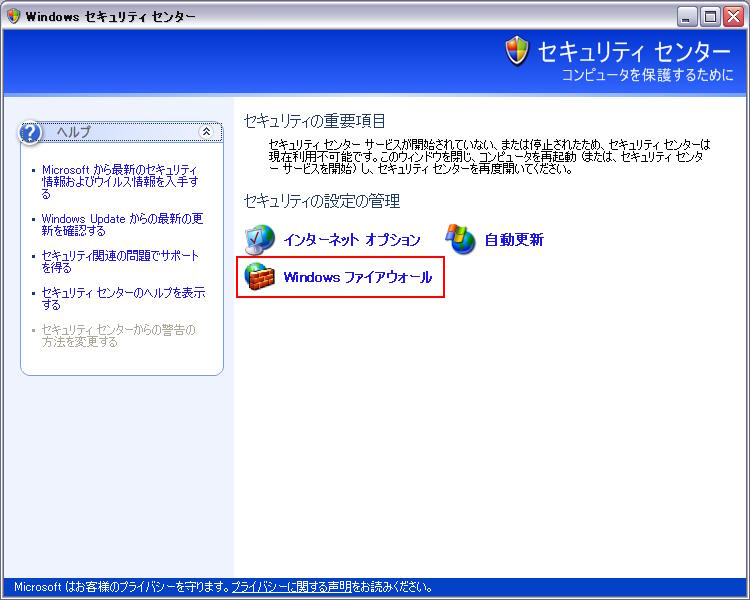Click the Automatic Updates Windows-flag icon
The image size is (750, 600).
pos(460,239)
